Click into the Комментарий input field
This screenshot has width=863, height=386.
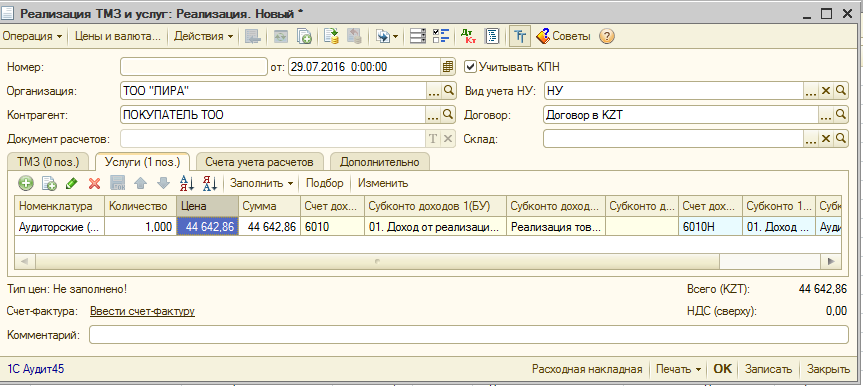pyautogui.click(x=469, y=334)
